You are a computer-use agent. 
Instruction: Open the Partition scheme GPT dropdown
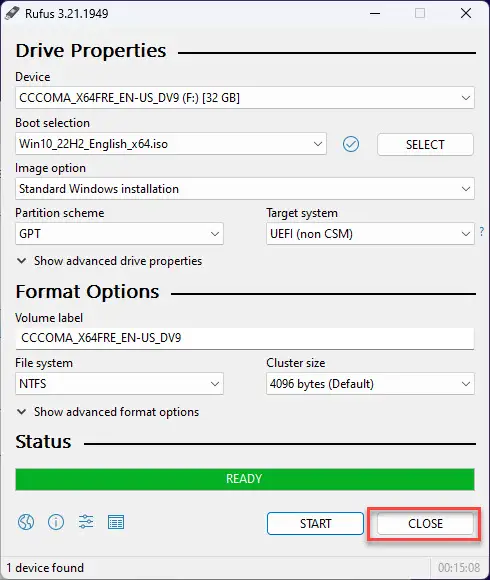[119, 234]
